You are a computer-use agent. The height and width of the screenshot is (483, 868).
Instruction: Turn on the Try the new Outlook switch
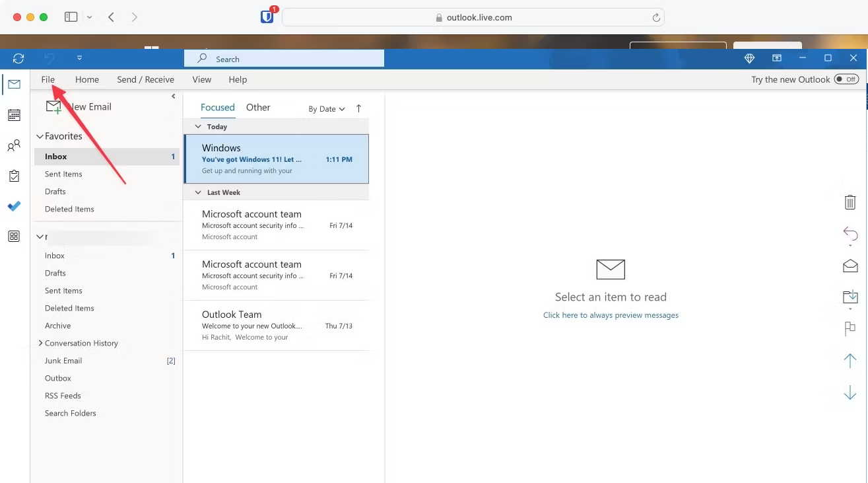click(x=846, y=79)
